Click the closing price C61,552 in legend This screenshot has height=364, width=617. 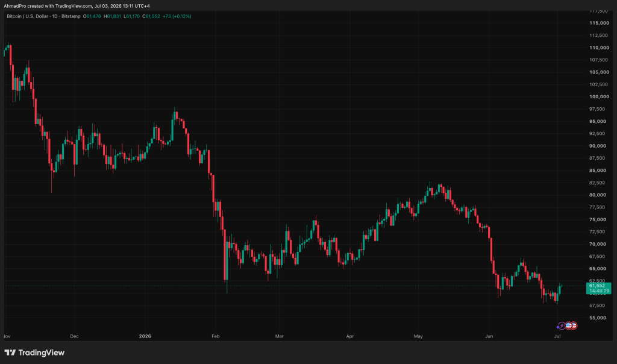pos(151,16)
